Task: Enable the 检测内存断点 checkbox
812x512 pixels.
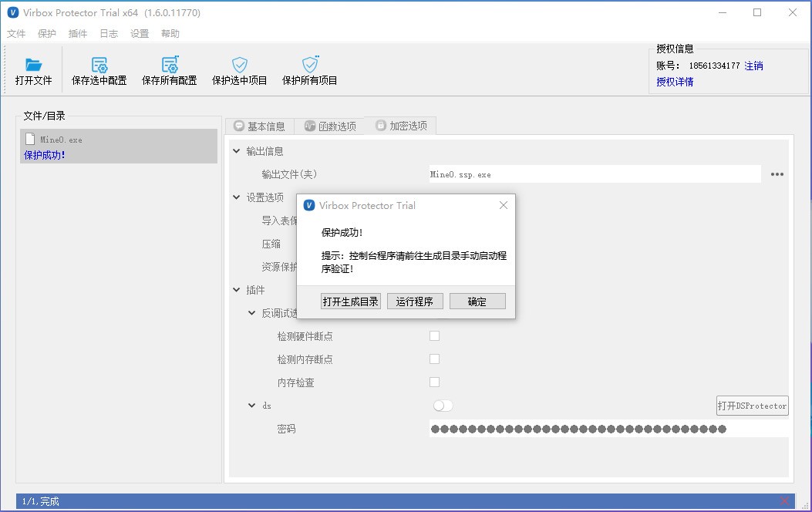Action: pyautogui.click(x=434, y=359)
